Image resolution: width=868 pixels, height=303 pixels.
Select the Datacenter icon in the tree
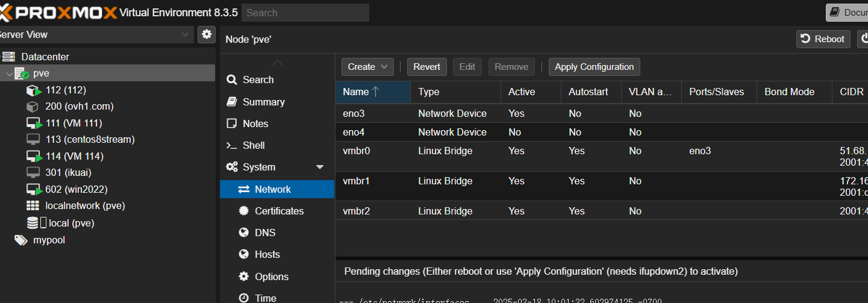pyautogui.click(x=8, y=57)
